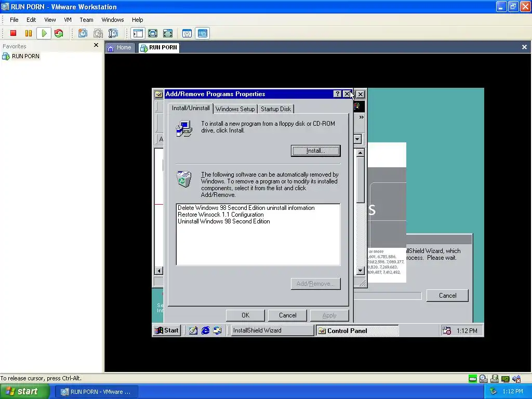The image size is (532, 399).
Task: Click the sound device status bar icon
Action: 516,379
